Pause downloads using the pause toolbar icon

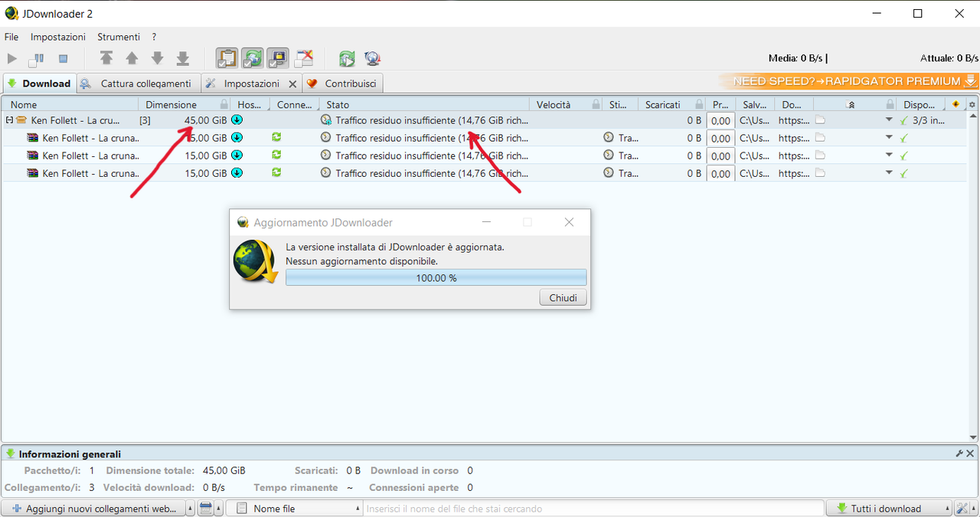pyautogui.click(x=37, y=58)
